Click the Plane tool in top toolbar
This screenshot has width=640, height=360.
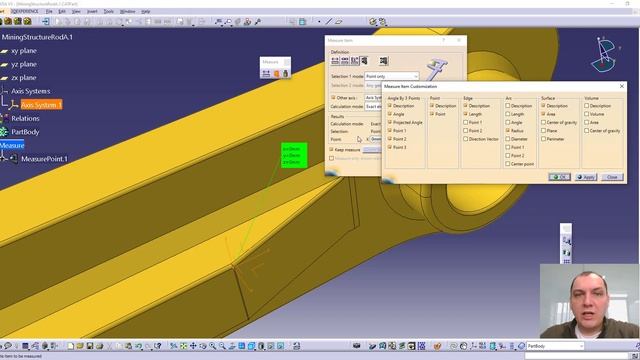pyautogui.click(x=338, y=22)
